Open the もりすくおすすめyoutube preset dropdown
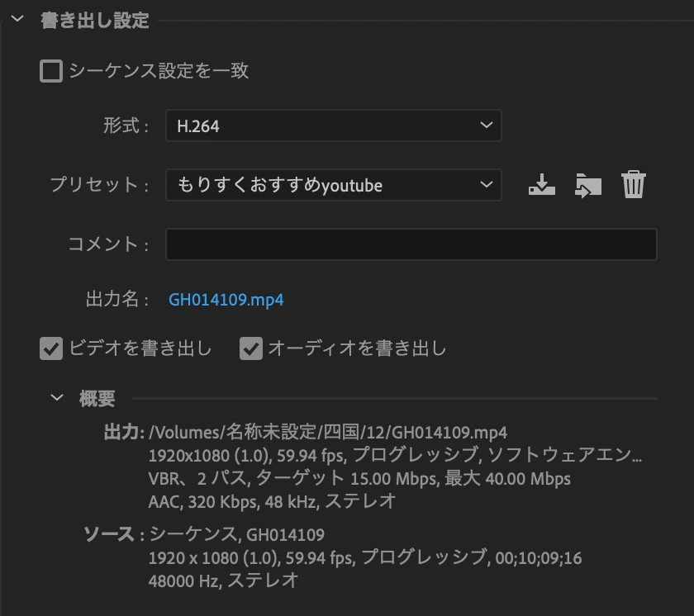This screenshot has width=694, height=616. click(x=333, y=185)
